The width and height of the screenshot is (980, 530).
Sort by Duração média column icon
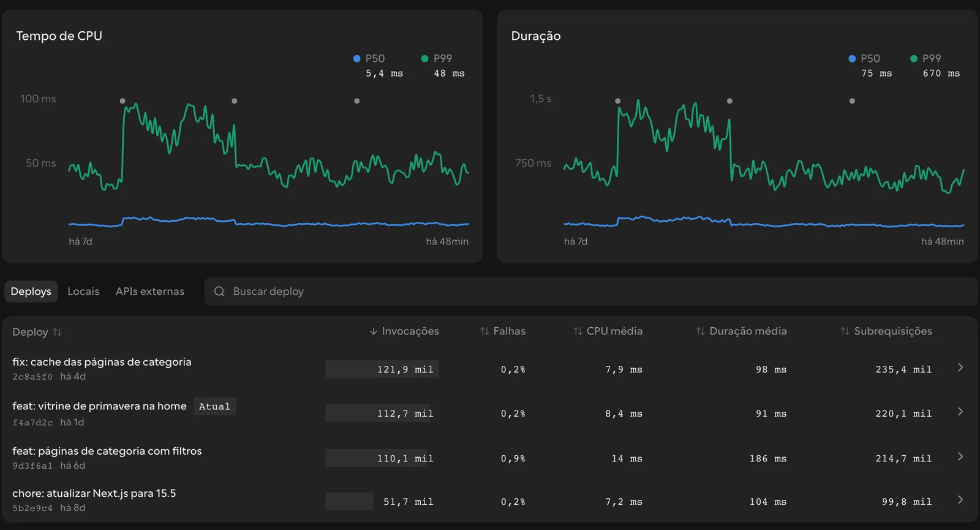tap(700, 331)
